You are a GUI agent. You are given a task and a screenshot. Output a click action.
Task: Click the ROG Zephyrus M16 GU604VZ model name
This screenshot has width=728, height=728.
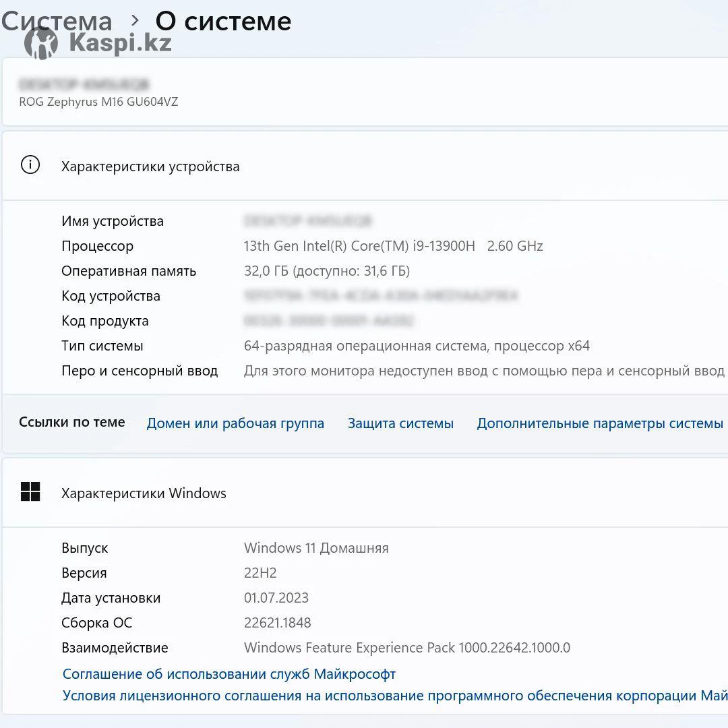(x=98, y=102)
